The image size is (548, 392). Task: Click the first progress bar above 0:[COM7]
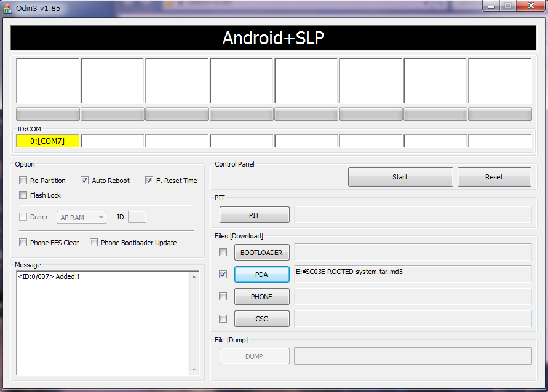point(48,114)
